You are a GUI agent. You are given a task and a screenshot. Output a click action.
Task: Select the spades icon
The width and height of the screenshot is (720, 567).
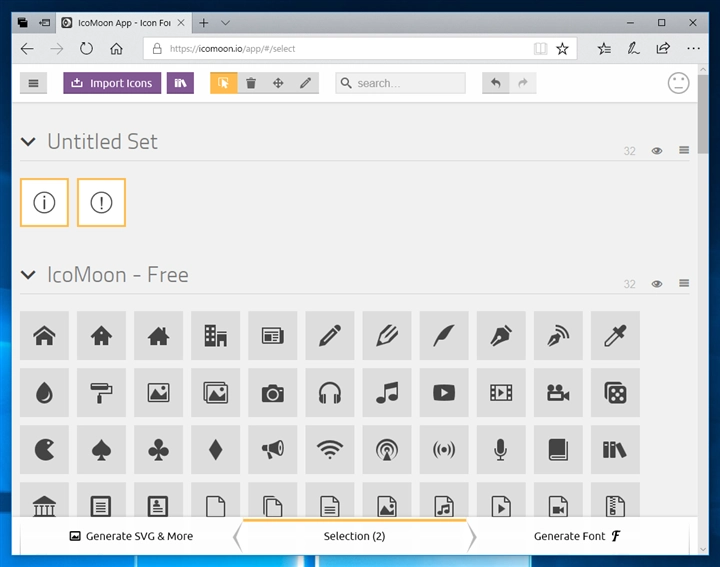[x=101, y=449]
